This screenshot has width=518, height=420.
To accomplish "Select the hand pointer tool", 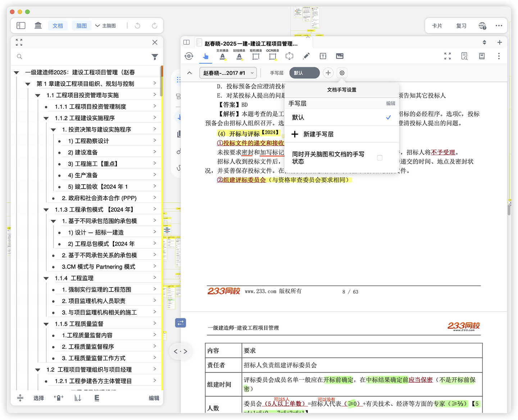I will [205, 56].
